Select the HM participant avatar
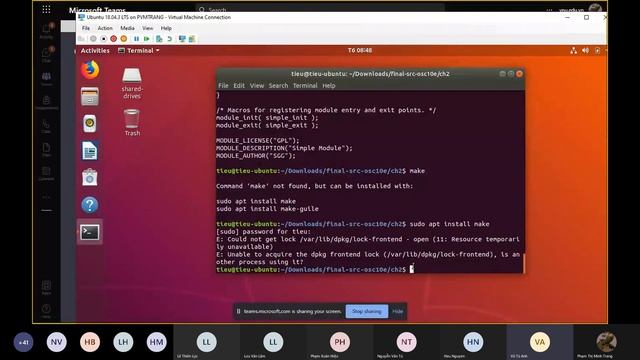 pos(156,342)
